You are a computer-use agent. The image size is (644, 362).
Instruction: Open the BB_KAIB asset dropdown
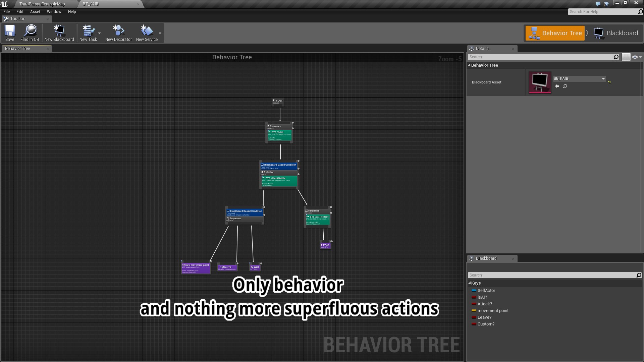click(x=603, y=78)
